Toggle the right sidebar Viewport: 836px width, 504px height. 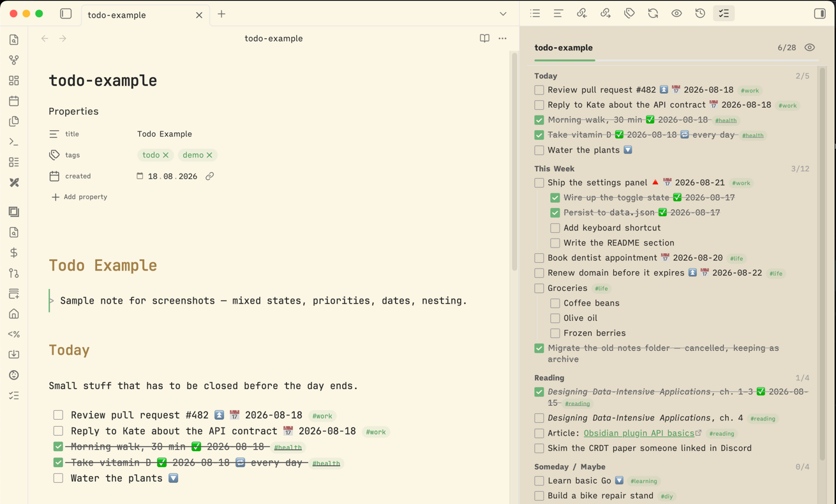coord(820,13)
